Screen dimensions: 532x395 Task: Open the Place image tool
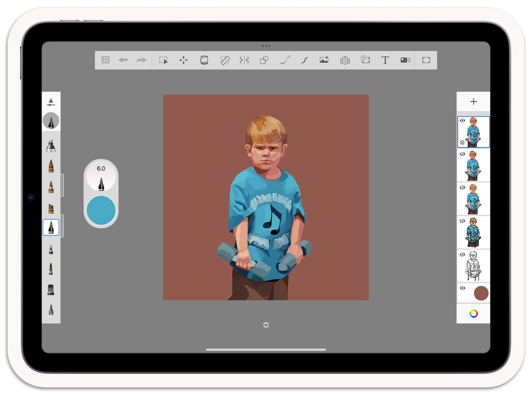pos(324,60)
